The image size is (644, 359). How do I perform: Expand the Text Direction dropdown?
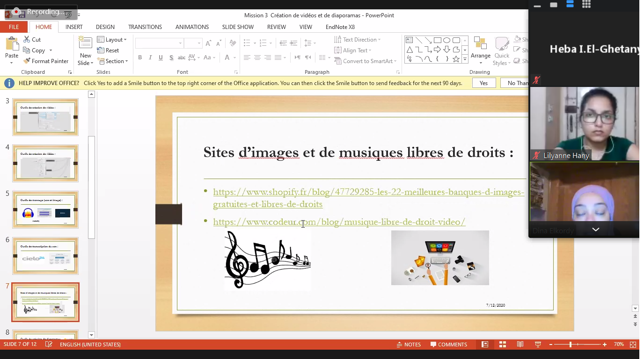[x=358, y=40]
